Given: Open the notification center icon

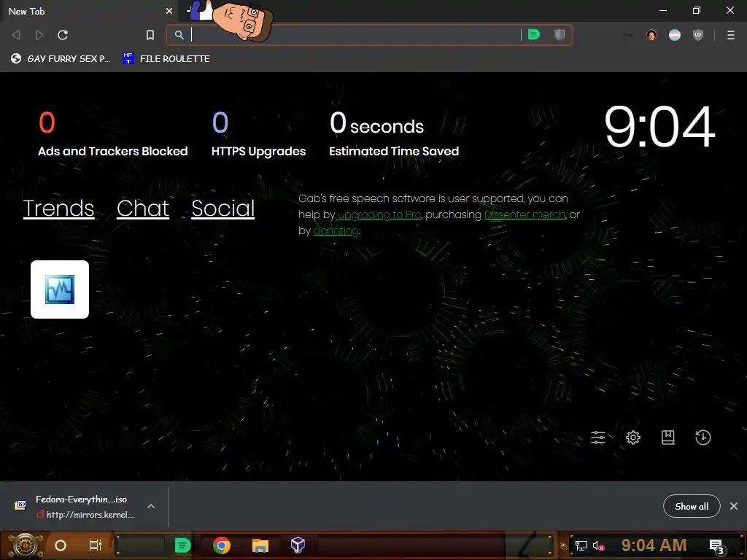Looking at the screenshot, I should pyautogui.click(x=717, y=547).
